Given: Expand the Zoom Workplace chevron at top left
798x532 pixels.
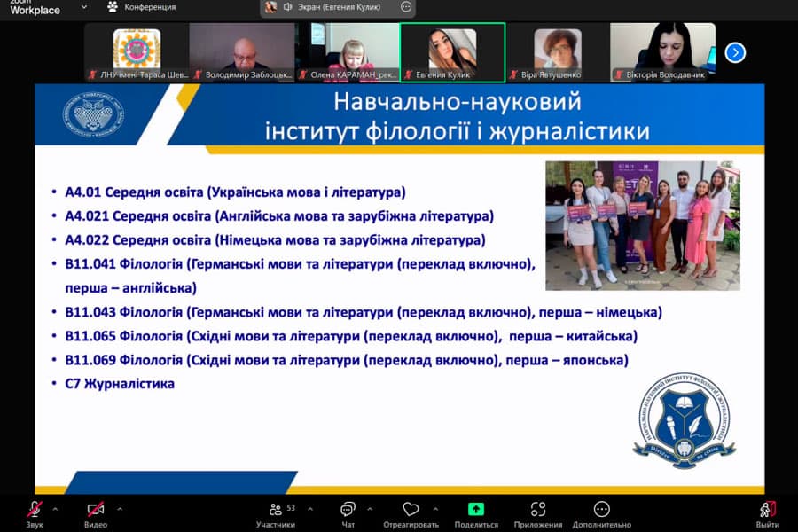Looking at the screenshot, I should point(84,7).
